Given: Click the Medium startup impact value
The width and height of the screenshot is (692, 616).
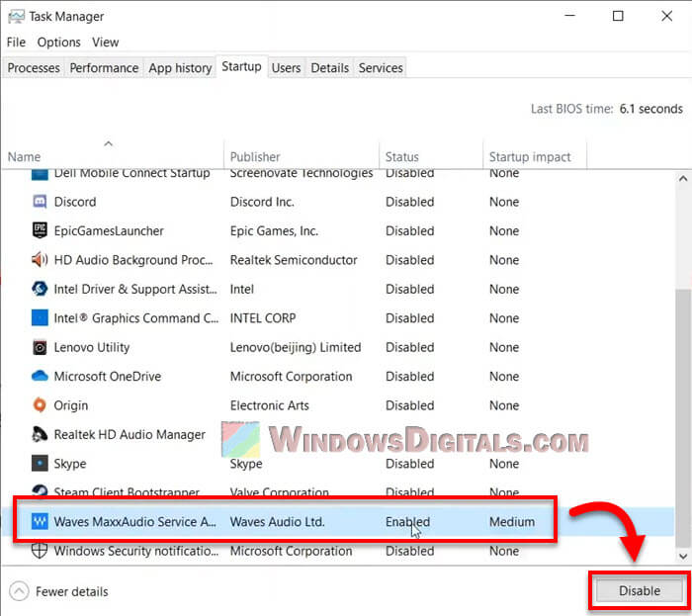Looking at the screenshot, I should click(x=512, y=521).
